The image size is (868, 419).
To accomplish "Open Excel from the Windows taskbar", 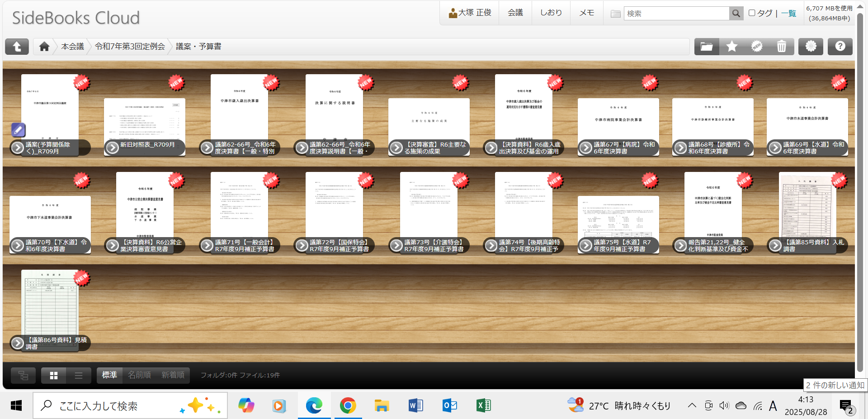I will 483,405.
